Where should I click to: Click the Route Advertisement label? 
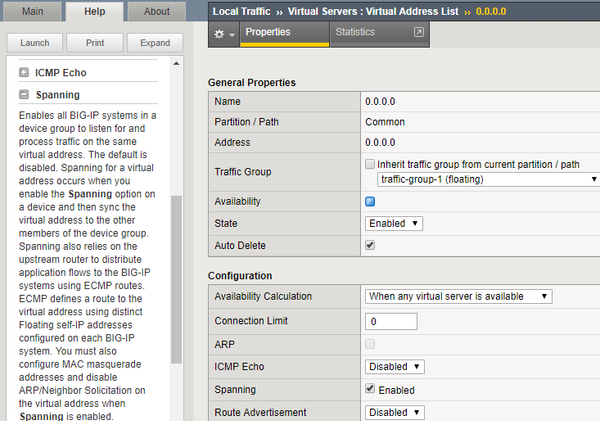pos(260,413)
